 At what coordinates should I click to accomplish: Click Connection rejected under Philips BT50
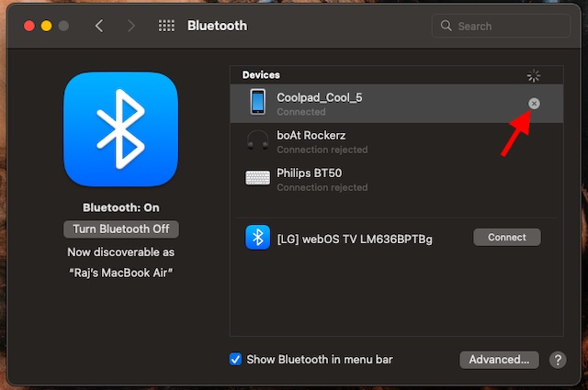tap(322, 187)
